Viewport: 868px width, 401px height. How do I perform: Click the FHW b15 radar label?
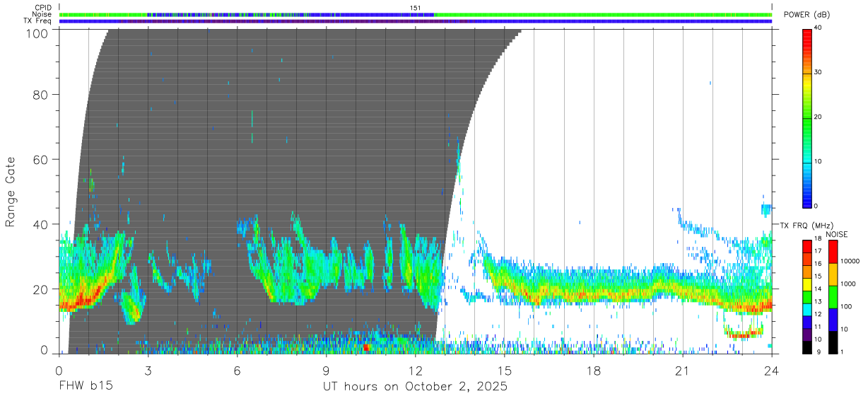(86, 386)
